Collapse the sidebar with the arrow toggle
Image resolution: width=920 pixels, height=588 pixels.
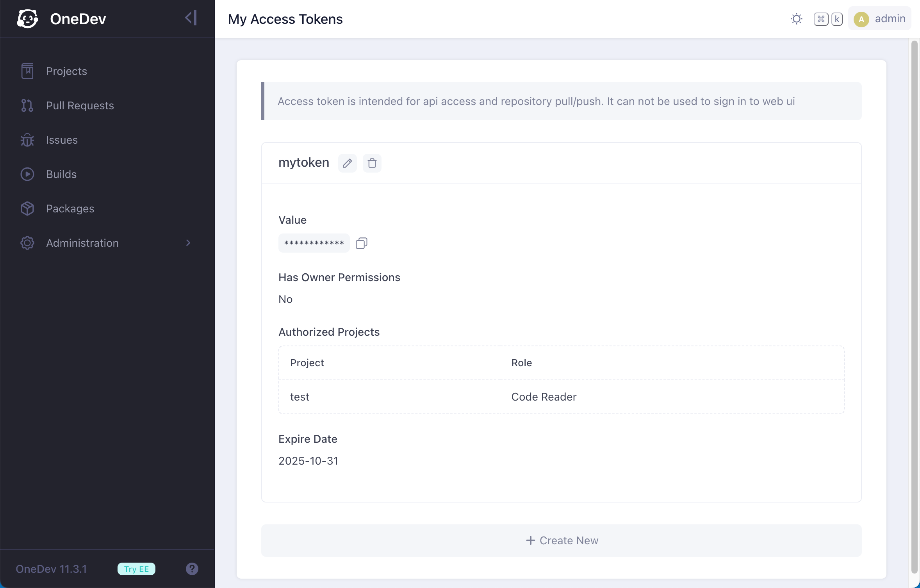point(190,17)
